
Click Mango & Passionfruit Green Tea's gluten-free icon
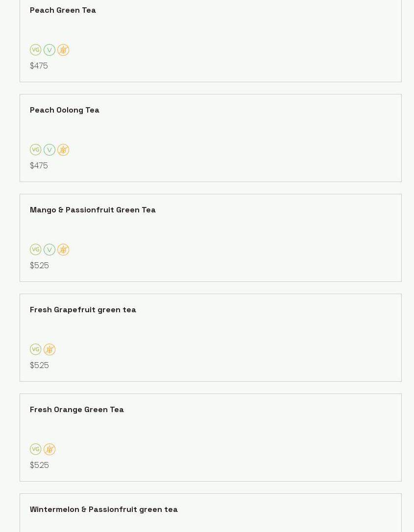63,250
